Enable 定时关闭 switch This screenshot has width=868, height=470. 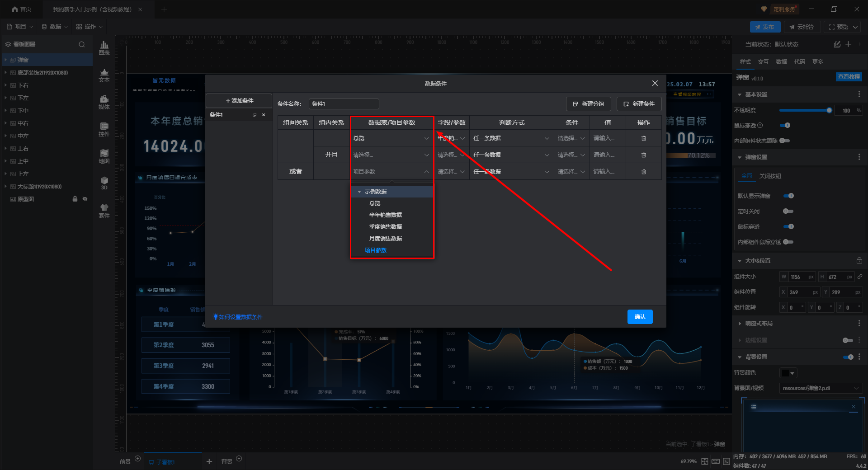click(x=788, y=211)
